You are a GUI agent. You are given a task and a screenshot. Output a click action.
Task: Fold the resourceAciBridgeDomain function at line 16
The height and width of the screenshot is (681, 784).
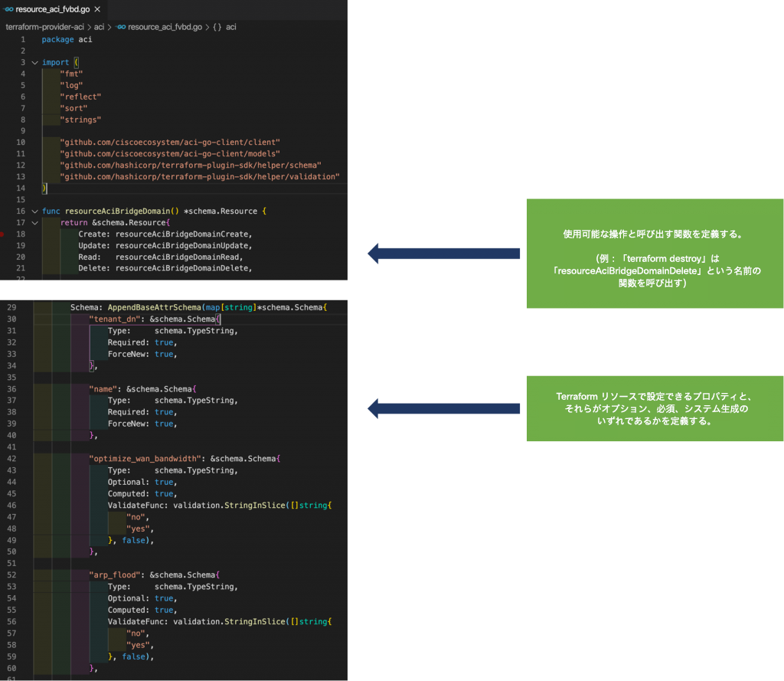coord(34,211)
